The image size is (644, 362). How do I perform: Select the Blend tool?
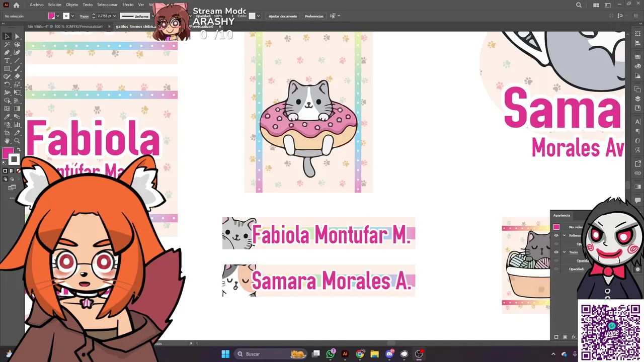17,117
